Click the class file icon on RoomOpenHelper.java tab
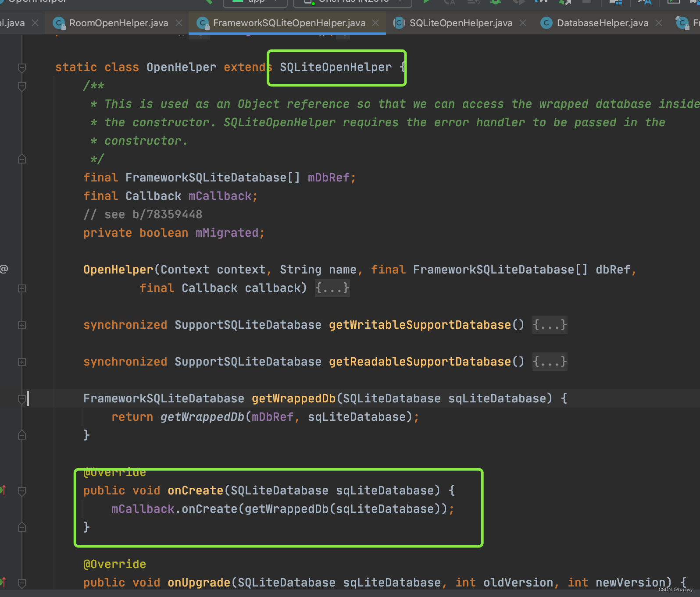 coord(59,23)
